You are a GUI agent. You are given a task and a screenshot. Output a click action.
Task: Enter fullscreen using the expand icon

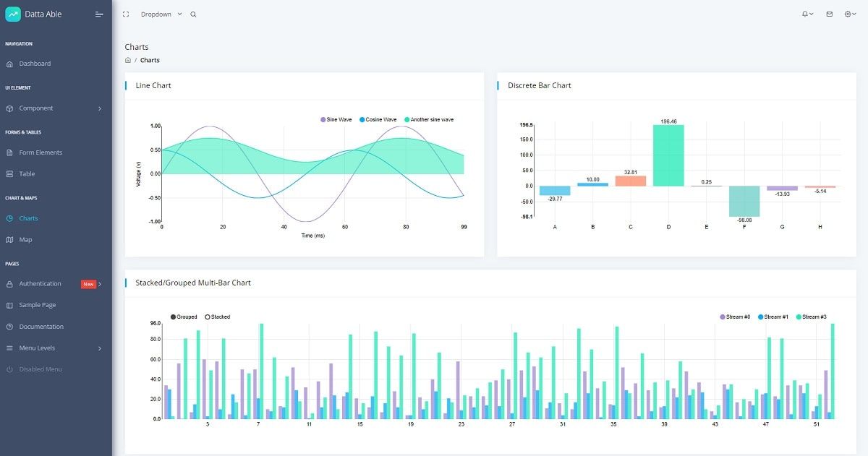pyautogui.click(x=125, y=14)
